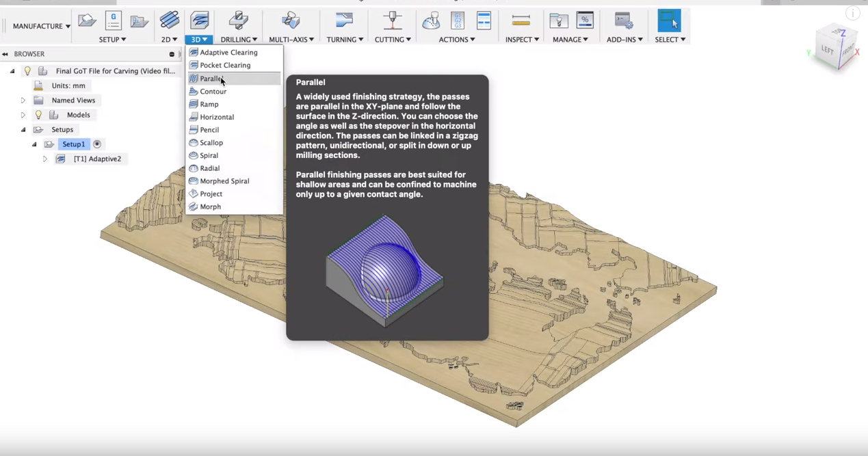Click the Multi-Axis toolpath icon
This screenshot has height=456, width=868.
pyautogui.click(x=291, y=21)
